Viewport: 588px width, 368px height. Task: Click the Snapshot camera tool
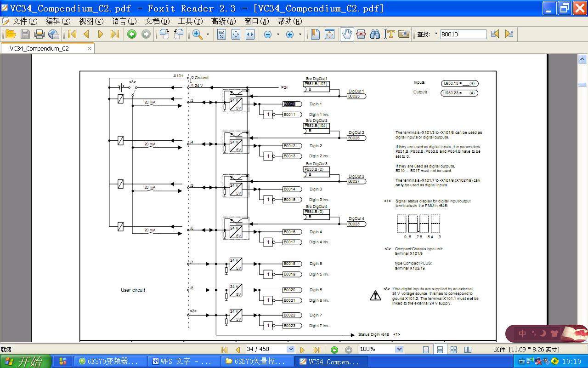[x=404, y=34]
